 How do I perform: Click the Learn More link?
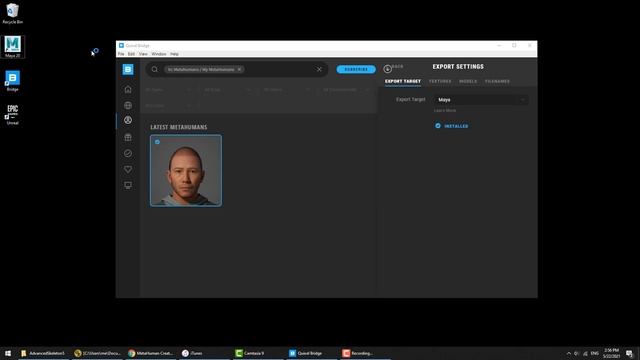click(445, 110)
